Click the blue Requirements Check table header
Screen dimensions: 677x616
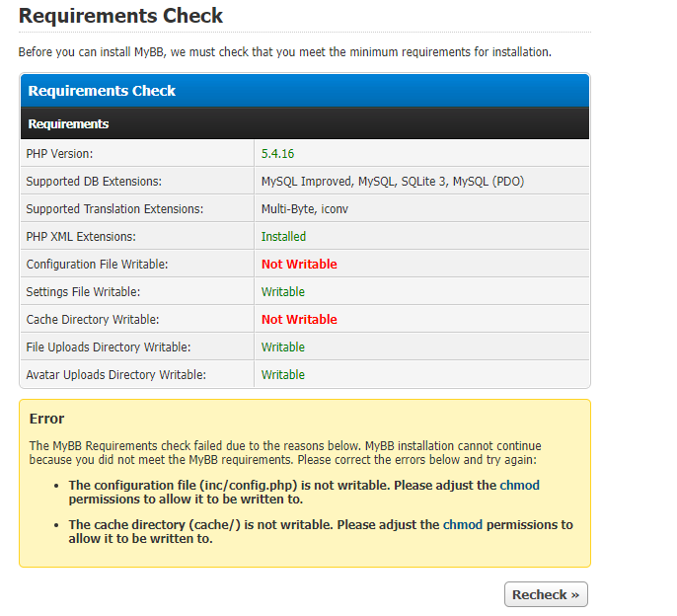coord(305,91)
